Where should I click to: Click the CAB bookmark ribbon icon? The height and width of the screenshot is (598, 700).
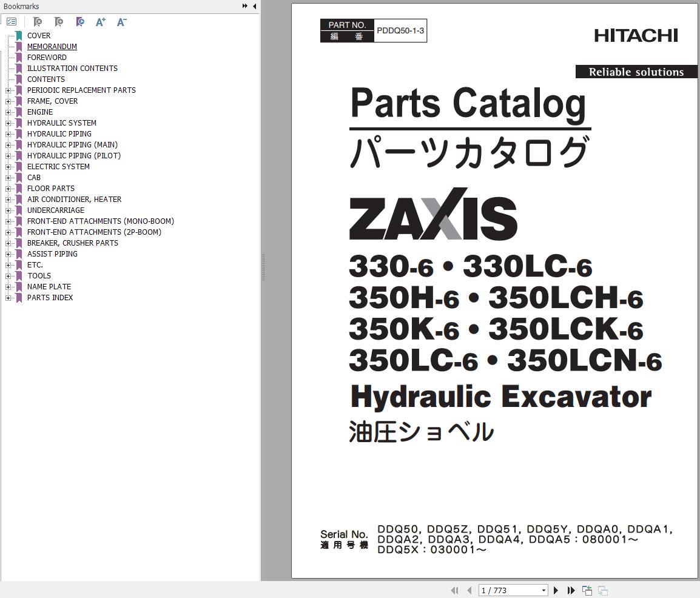pos(19,178)
